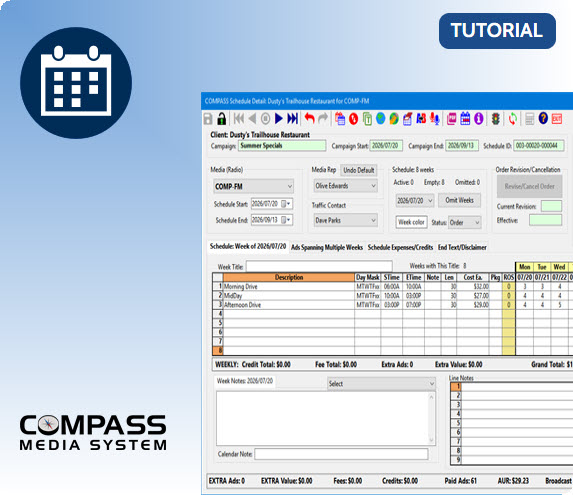Open the End Text/Disclaimer tab
The height and width of the screenshot is (495, 573).
click(462, 247)
